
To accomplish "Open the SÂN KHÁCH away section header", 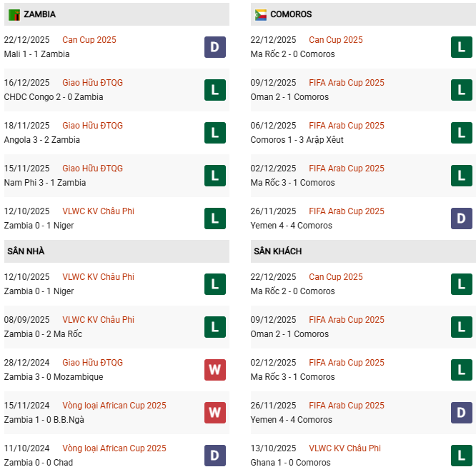I will click(277, 251).
